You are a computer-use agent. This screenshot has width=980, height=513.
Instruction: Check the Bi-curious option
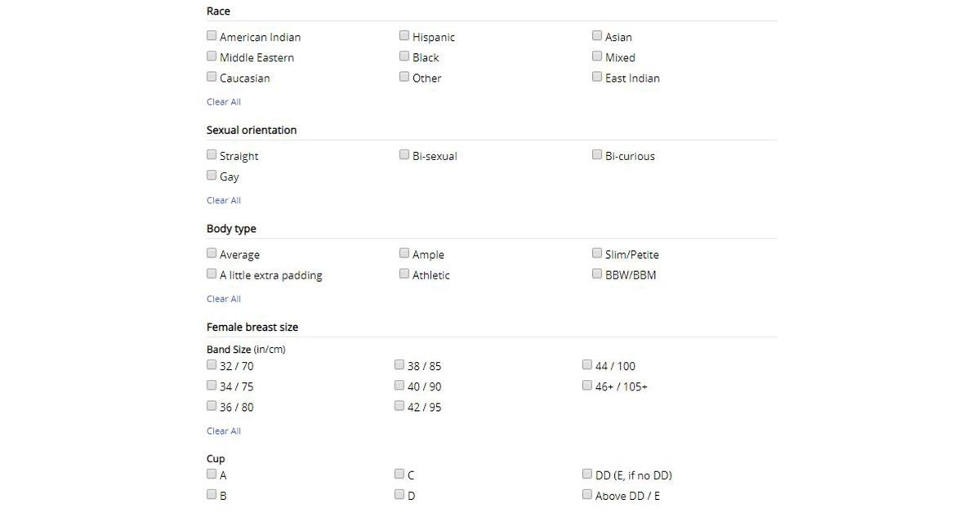[597, 154]
